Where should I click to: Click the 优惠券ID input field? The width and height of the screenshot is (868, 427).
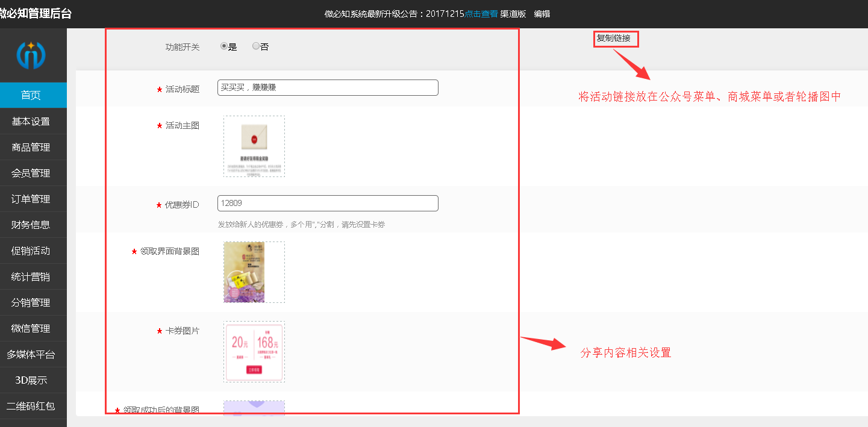[x=327, y=203]
